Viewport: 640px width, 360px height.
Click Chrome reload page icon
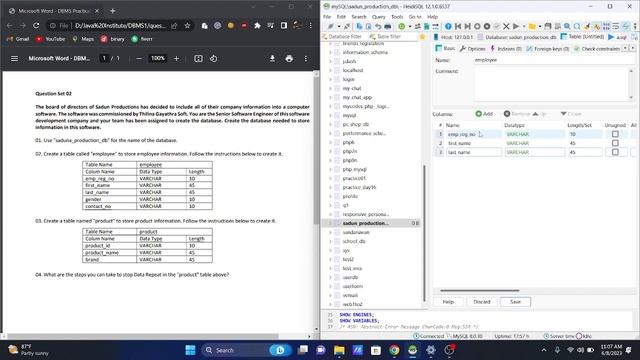(36, 26)
